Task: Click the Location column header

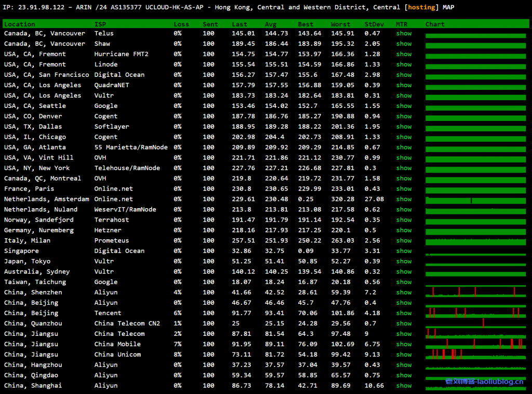Action: 20,24
